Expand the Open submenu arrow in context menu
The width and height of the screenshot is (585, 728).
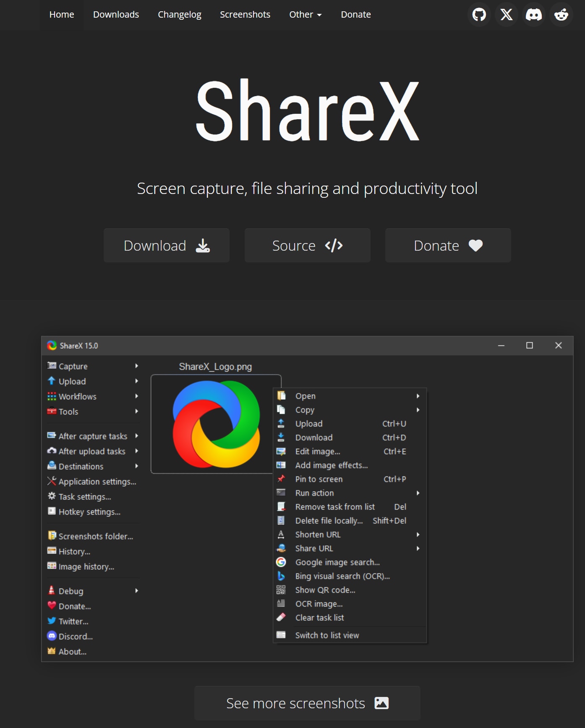click(418, 395)
